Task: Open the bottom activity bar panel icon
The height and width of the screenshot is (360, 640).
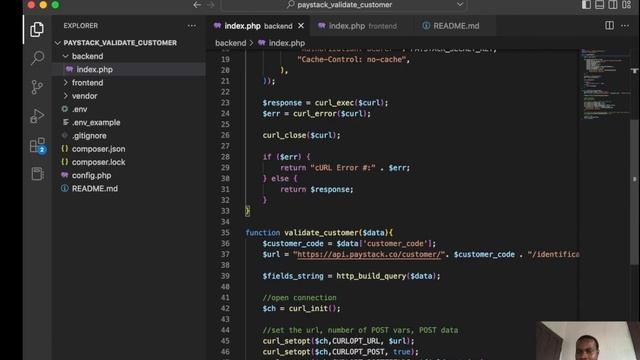Action: click(x=37, y=174)
